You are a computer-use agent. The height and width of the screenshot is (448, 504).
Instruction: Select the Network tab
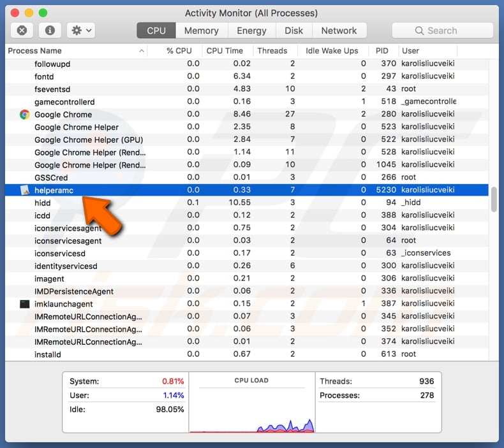click(339, 31)
